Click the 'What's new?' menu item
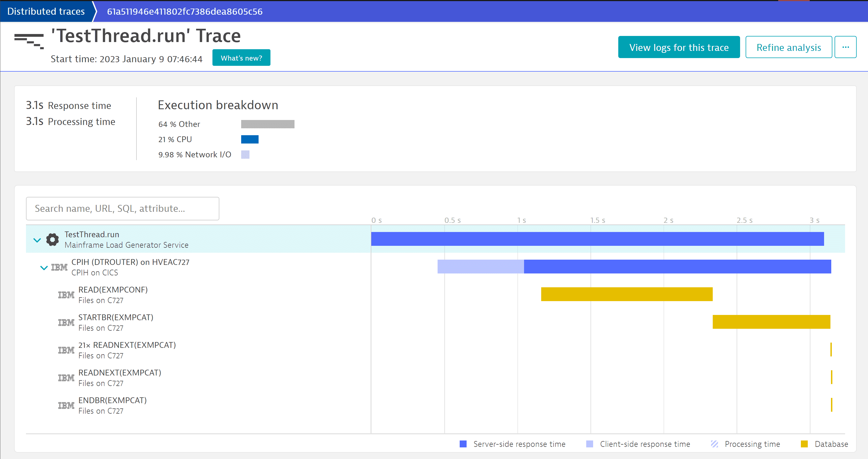 pyautogui.click(x=241, y=58)
